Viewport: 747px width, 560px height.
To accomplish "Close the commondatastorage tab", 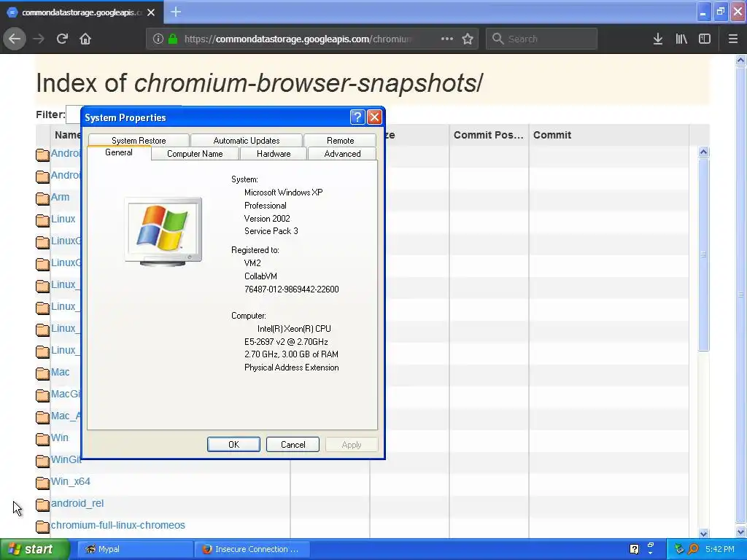I will (151, 12).
